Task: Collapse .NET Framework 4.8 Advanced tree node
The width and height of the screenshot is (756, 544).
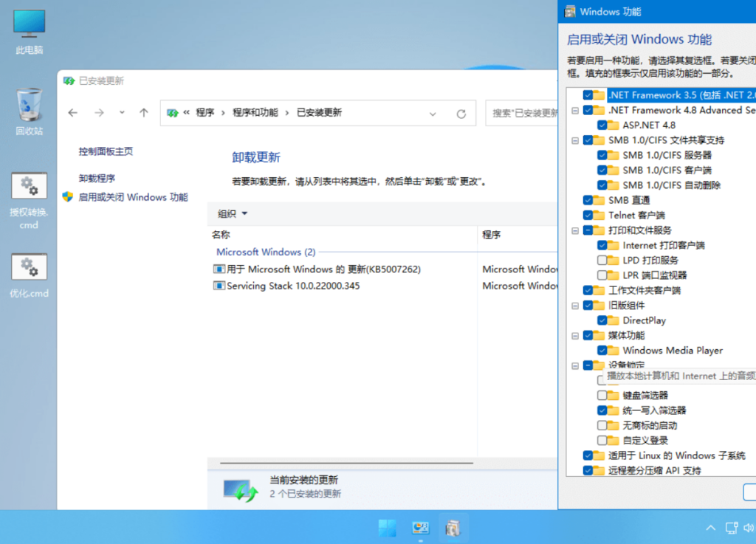Action: [x=575, y=110]
